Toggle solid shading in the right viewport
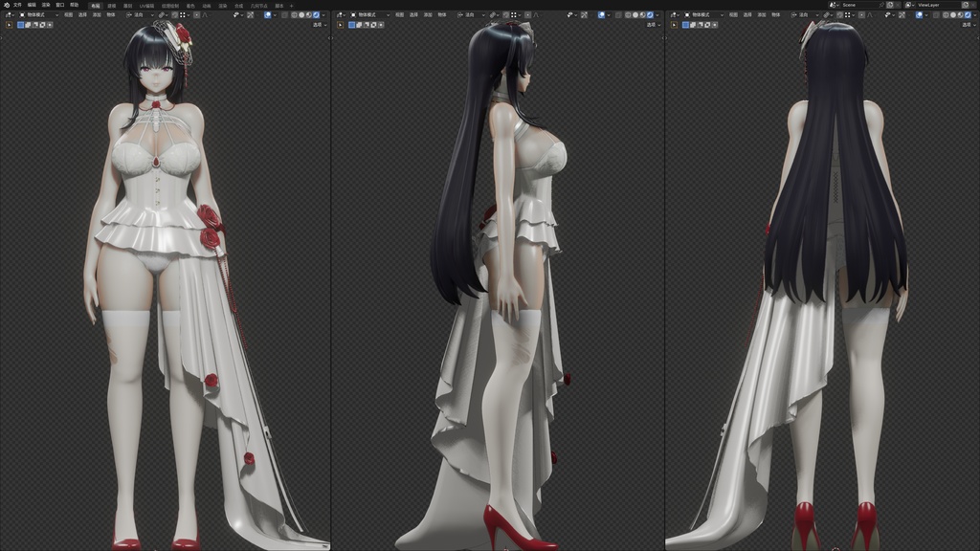Screen dimensions: 980x551 click(953, 15)
